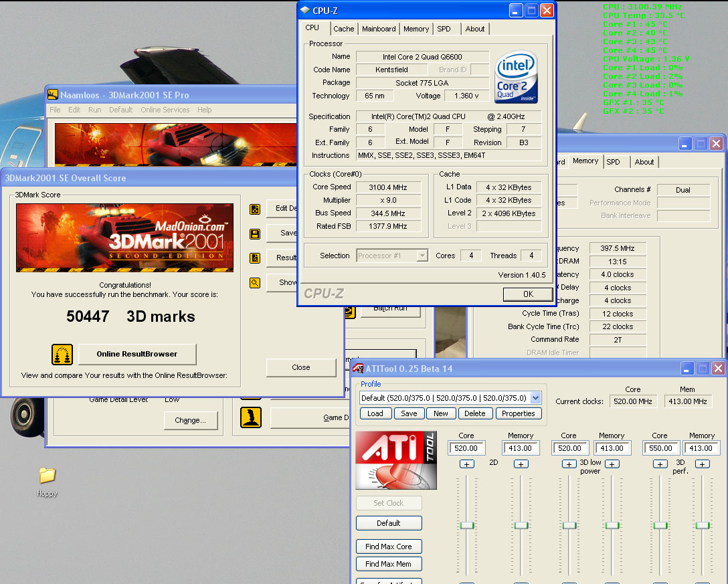Increase the 2D Core clock with plus button

[466, 464]
